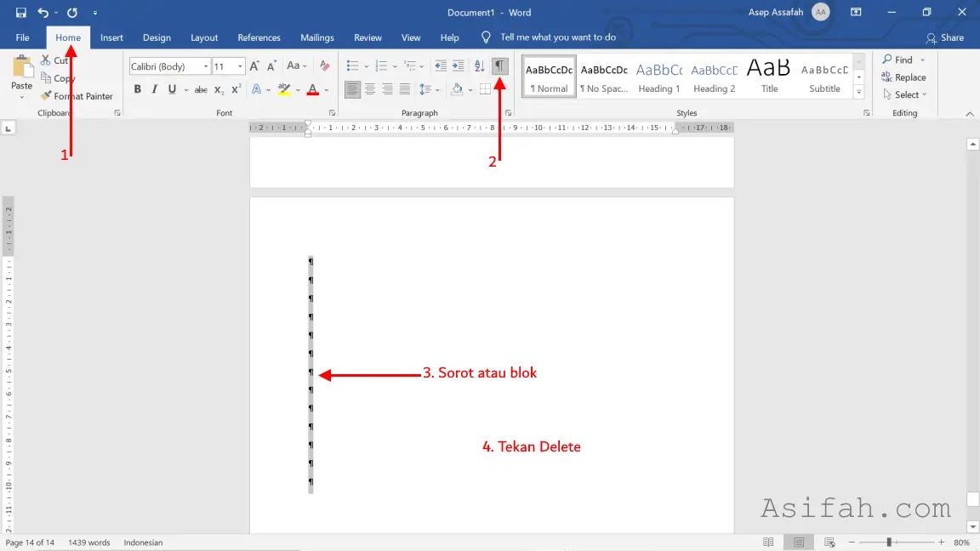This screenshot has width=980, height=551.
Task: Open the File menu
Action: (x=22, y=37)
